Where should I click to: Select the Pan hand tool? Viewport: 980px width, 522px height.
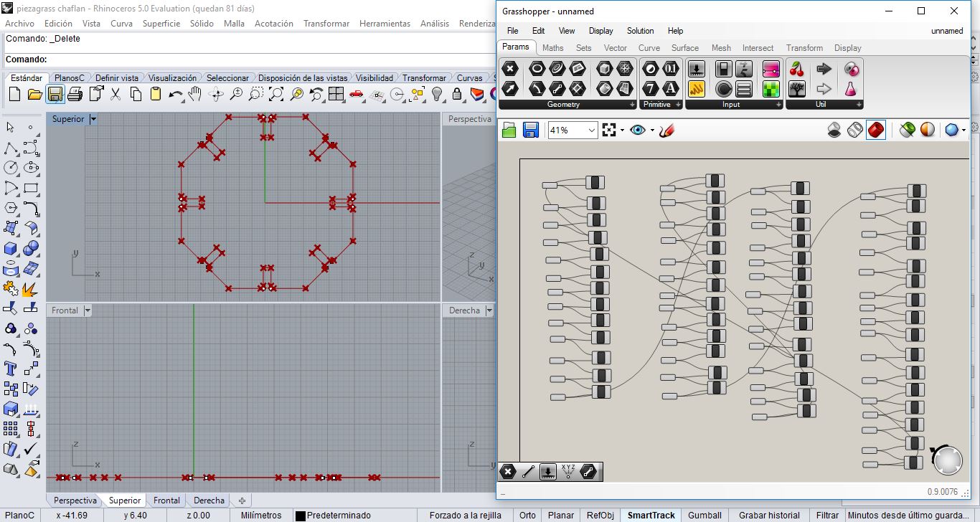point(195,94)
